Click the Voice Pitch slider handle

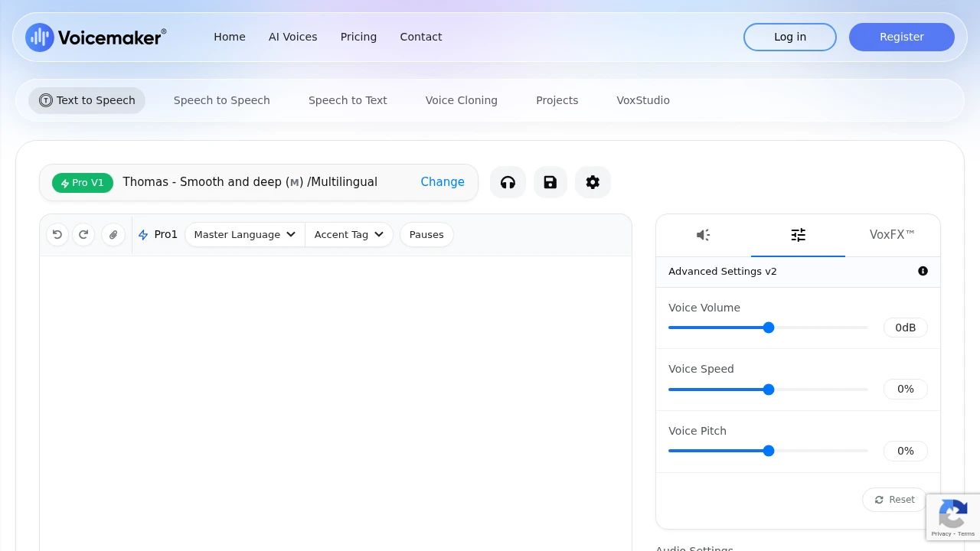[769, 451]
